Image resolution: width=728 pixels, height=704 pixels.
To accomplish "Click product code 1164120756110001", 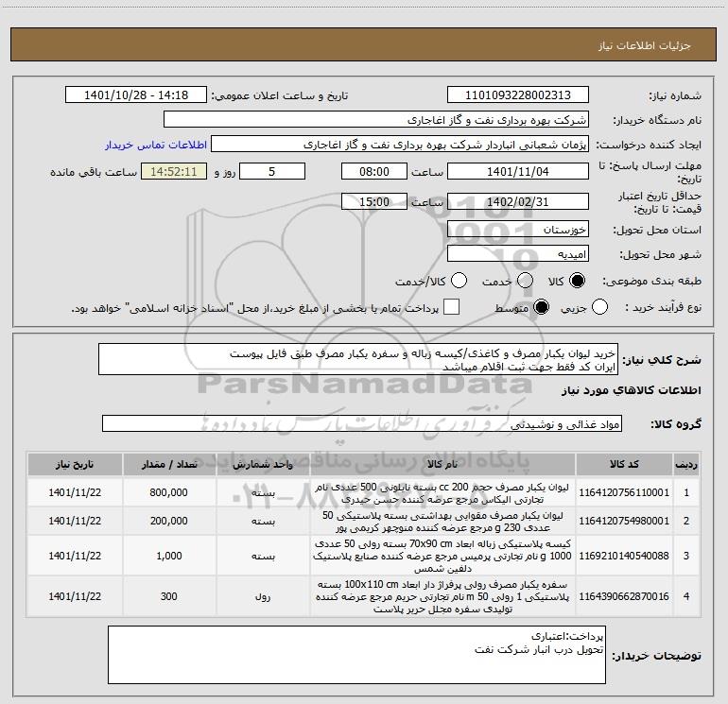I will click(624, 492).
